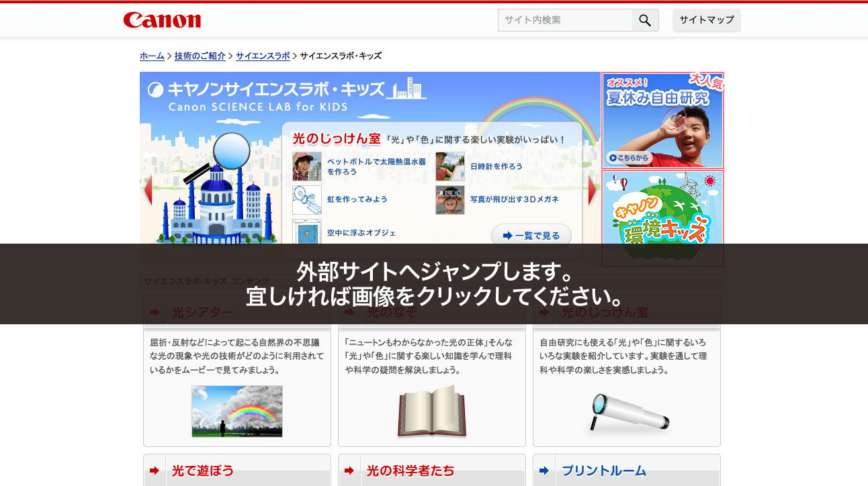Image resolution: width=868 pixels, height=486 pixels.
Task: Click the telescope image
Action: tap(630, 411)
